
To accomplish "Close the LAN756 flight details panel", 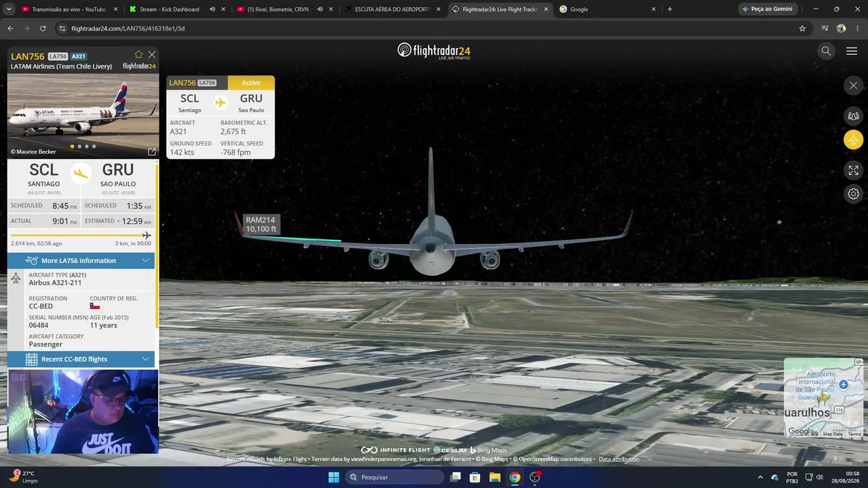I will 152,55.
